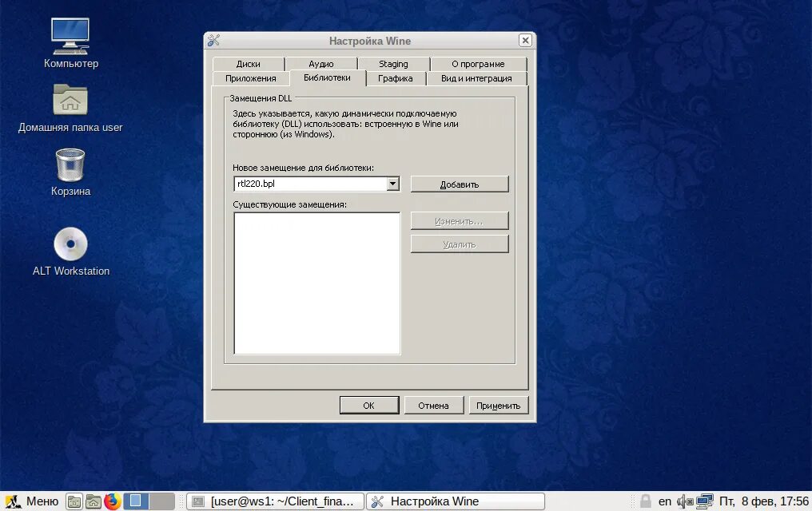Click the Wine icon in dialog title bar

(x=214, y=41)
